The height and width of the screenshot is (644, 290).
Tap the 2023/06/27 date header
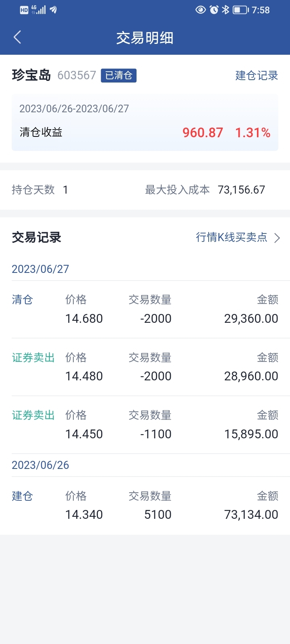coord(40,269)
